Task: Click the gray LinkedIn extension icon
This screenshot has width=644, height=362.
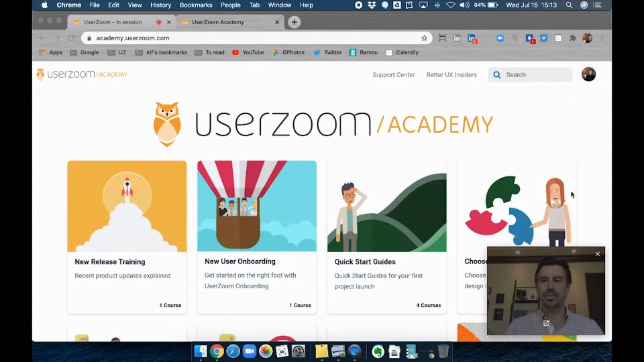Action: [x=457, y=38]
